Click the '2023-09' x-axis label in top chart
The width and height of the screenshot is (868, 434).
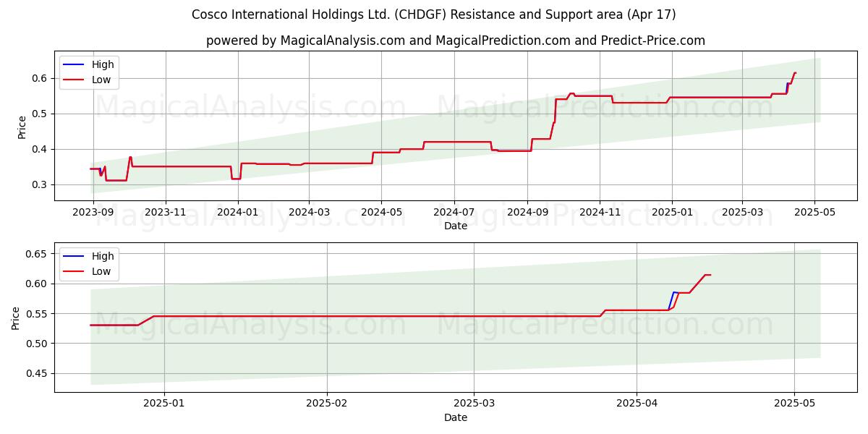(x=93, y=212)
